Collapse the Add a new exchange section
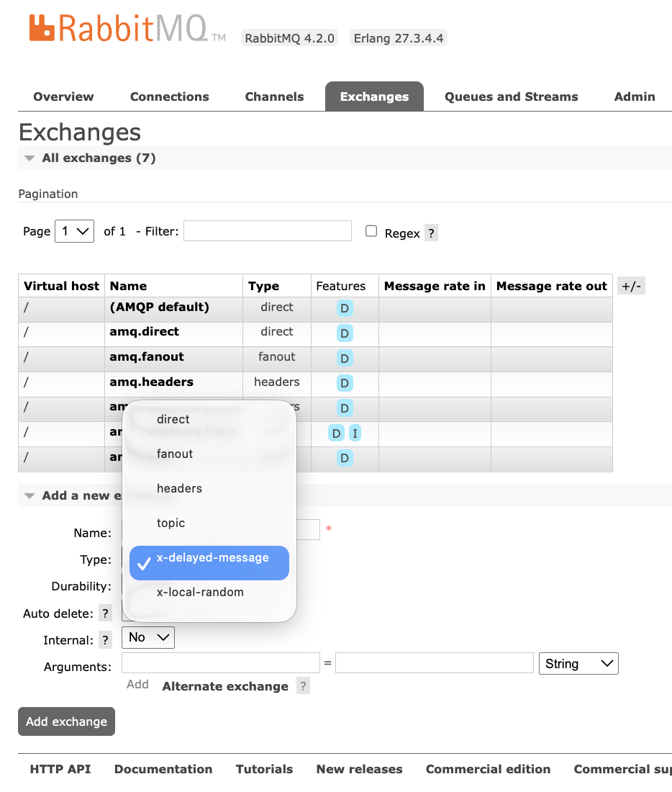The image size is (672, 792). pos(29,495)
